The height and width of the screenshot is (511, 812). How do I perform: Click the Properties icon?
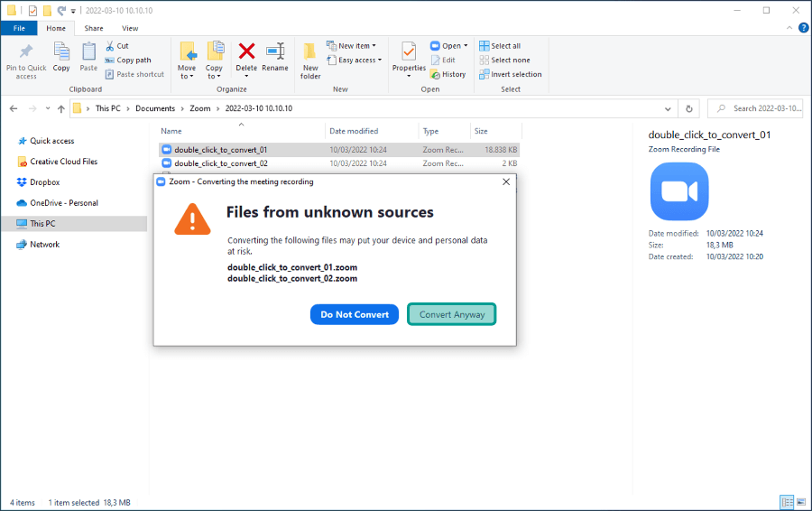(x=409, y=51)
